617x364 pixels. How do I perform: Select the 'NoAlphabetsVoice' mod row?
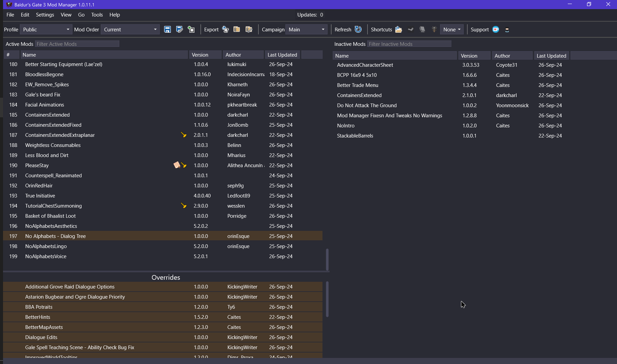(x=163, y=256)
